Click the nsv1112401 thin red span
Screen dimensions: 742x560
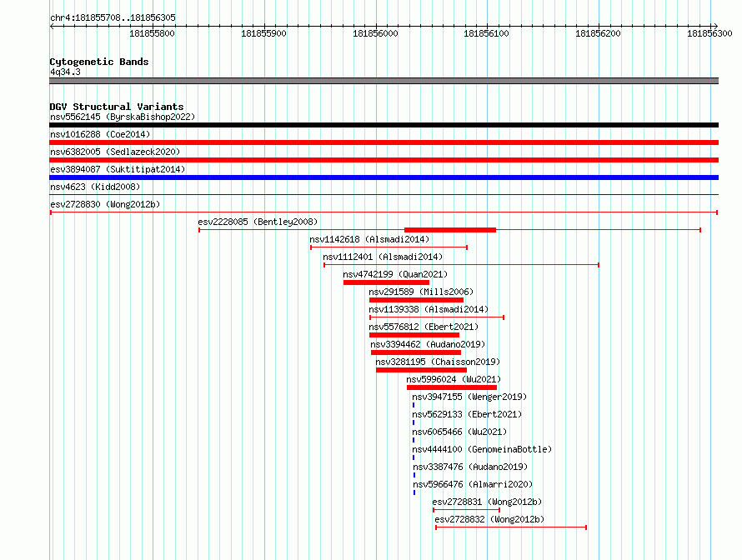click(x=461, y=265)
